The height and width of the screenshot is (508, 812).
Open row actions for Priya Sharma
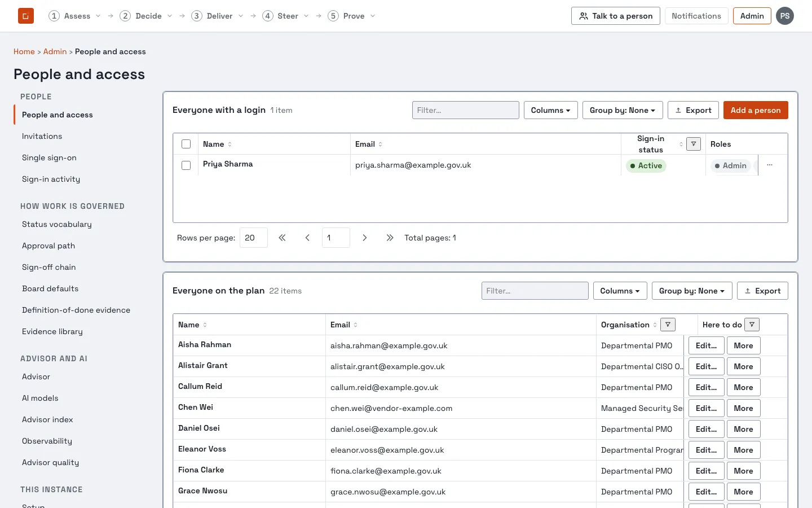[770, 165]
